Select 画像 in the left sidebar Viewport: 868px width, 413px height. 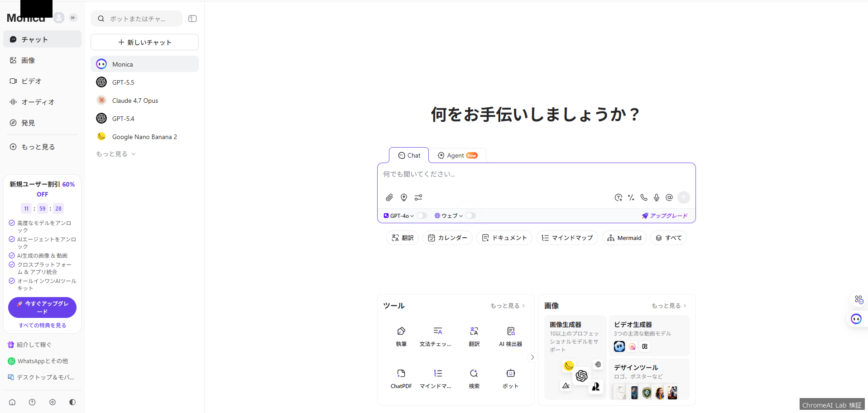coord(28,60)
